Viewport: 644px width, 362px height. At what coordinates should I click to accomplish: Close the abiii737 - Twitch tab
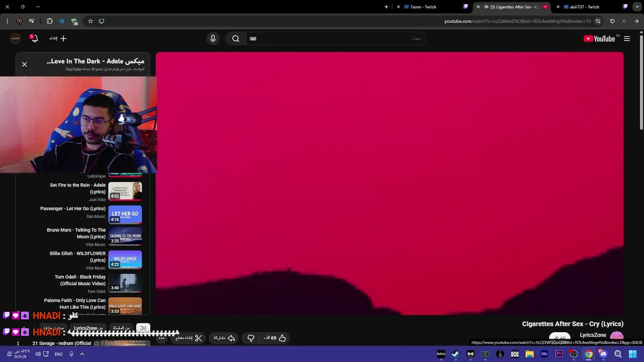(x=558, y=7)
